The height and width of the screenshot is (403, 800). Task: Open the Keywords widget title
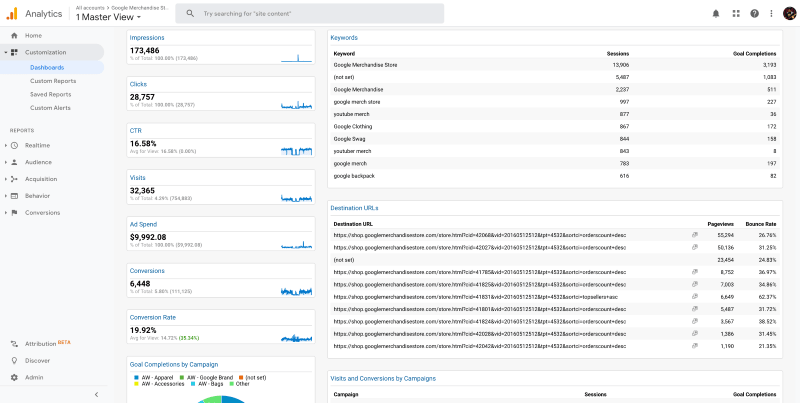click(344, 38)
